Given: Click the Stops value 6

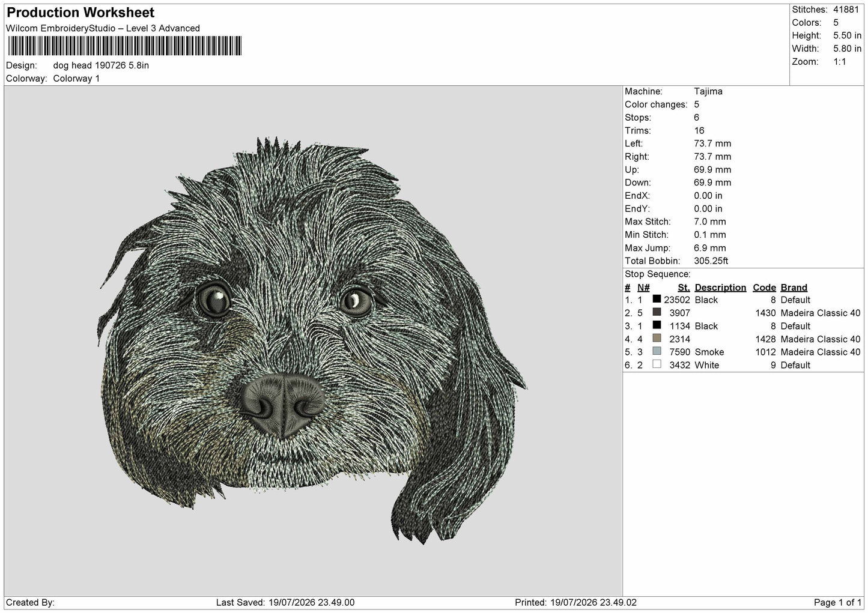Looking at the screenshot, I should (x=697, y=118).
